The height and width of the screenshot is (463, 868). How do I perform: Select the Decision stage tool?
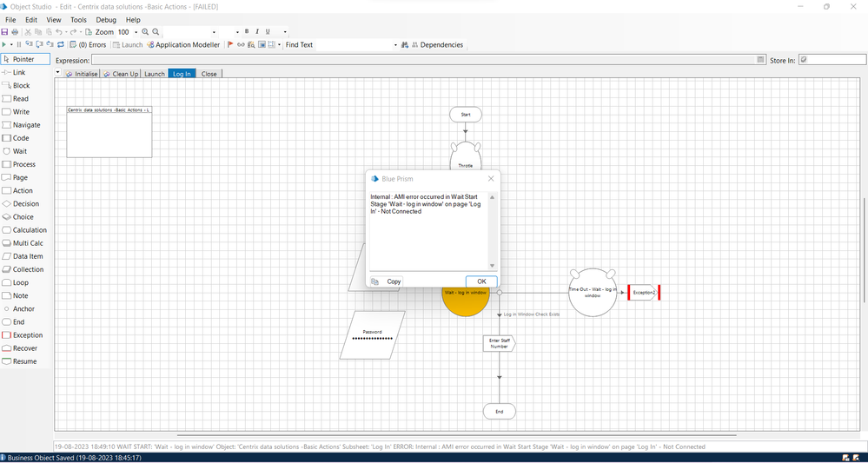[x=25, y=204]
